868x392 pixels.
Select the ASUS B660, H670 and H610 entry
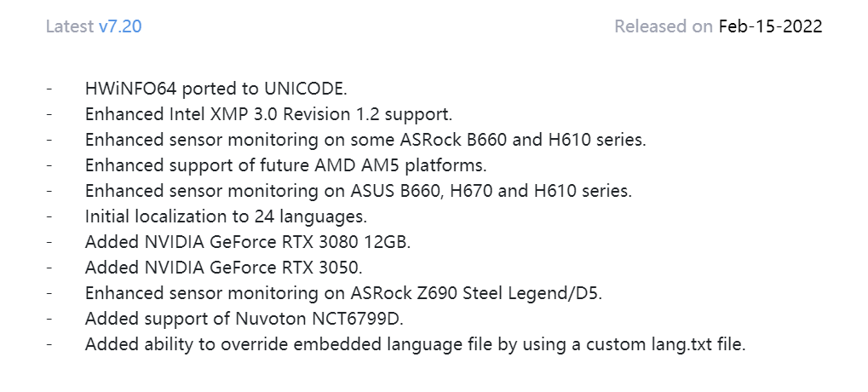pos(359,191)
